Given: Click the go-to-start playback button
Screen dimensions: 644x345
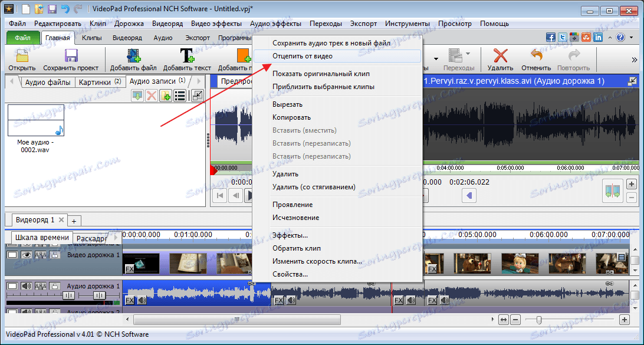Looking at the screenshot, I should pyautogui.click(x=220, y=196).
